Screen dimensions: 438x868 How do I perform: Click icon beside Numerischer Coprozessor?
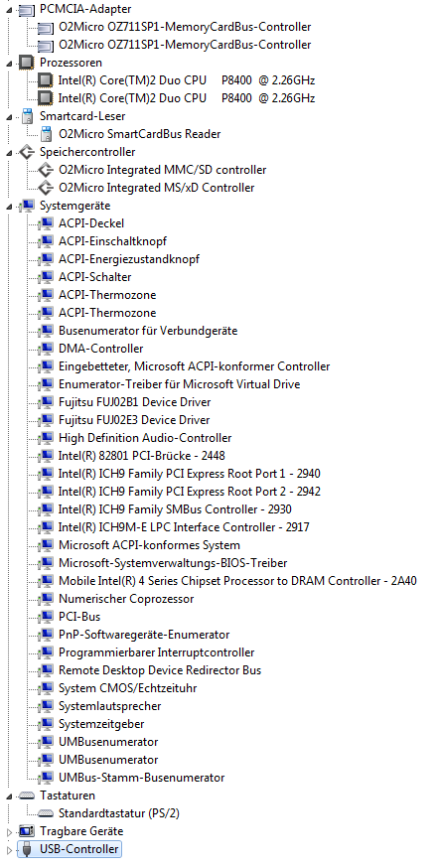point(46,599)
